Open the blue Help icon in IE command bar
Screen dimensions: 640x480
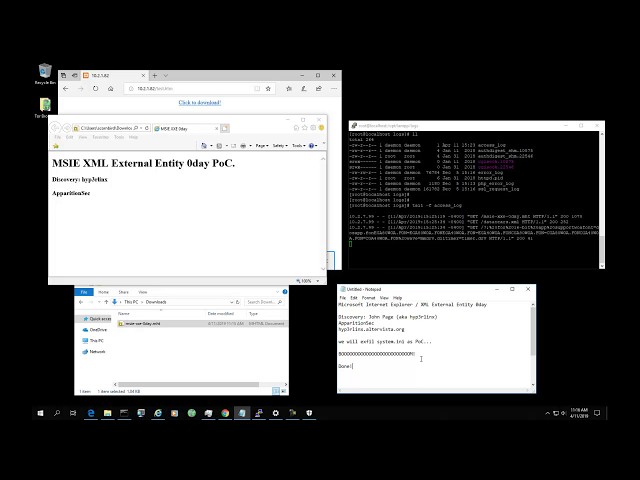pos(313,146)
